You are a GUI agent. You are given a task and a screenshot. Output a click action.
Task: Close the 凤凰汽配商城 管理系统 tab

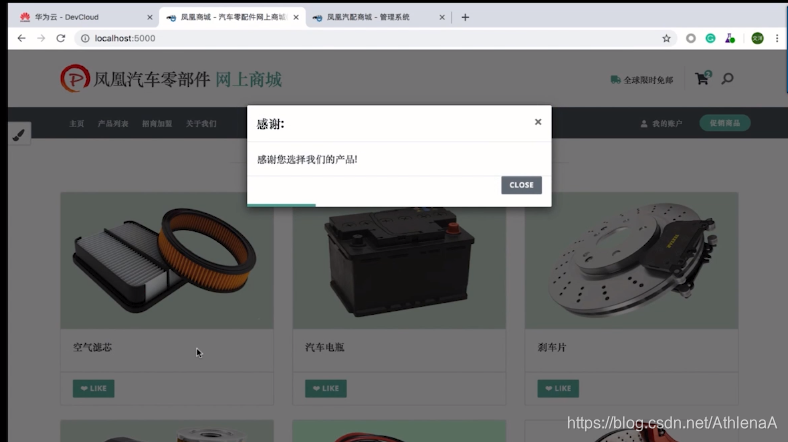(x=442, y=17)
